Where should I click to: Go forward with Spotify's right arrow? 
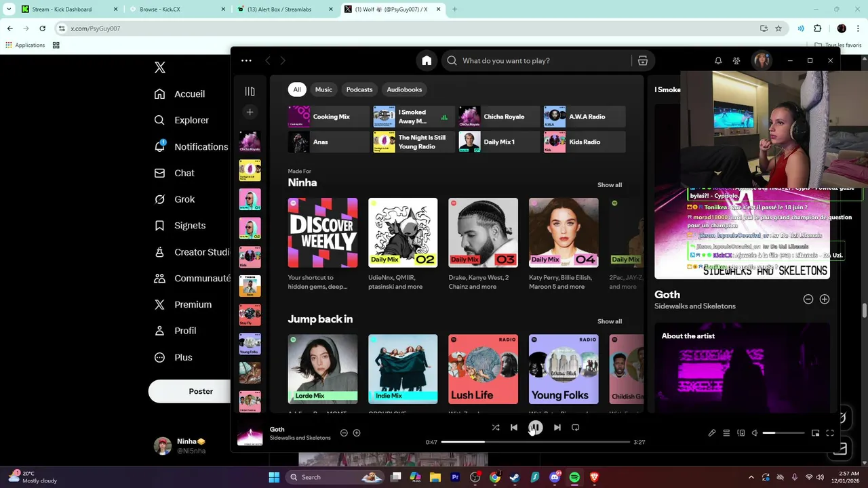point(283,61)
